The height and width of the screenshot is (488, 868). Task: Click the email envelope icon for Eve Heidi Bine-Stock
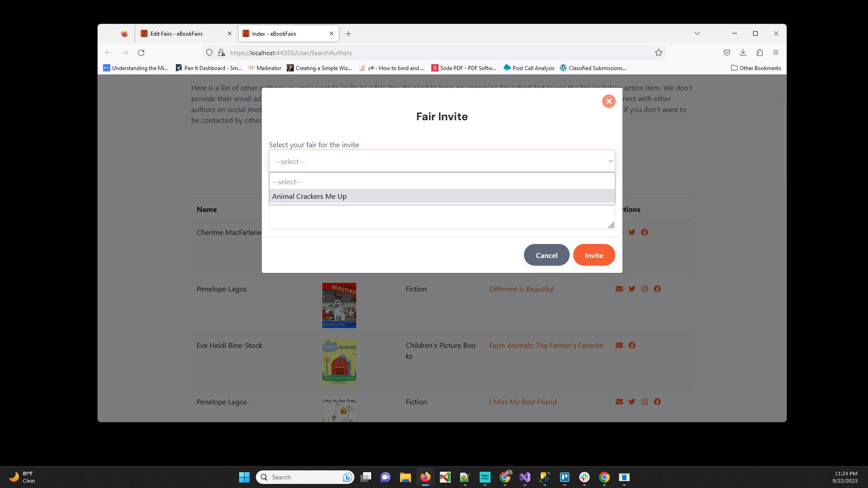(619, 345)
